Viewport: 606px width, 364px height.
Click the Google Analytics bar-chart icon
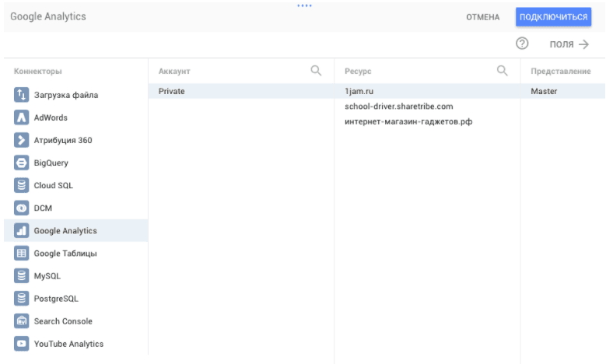click(21, 231)
